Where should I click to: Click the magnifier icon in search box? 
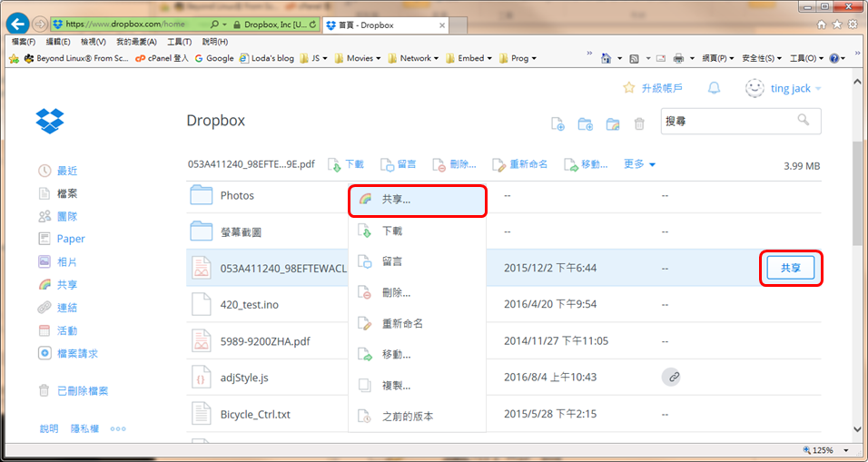[804, 120]
